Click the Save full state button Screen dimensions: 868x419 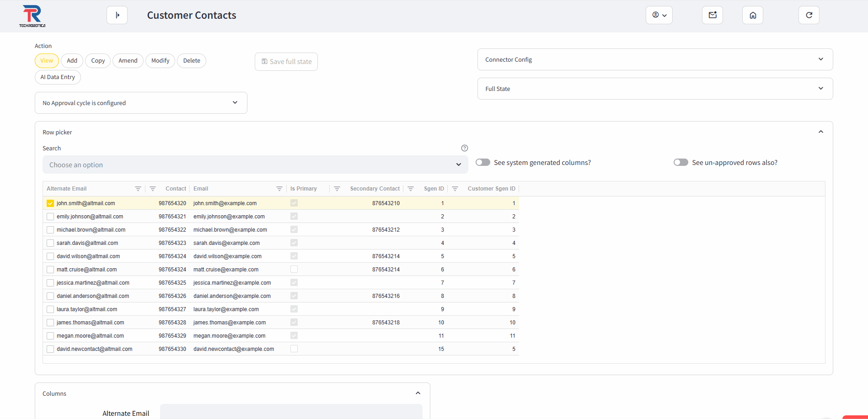[286, 62]
